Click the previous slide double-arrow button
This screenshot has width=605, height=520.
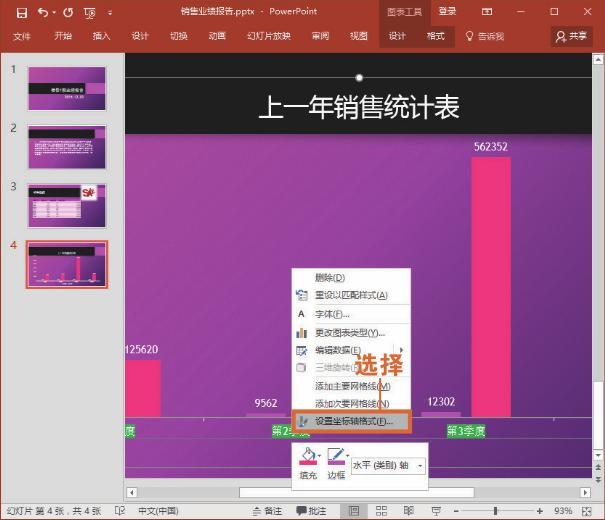[x=598, y=468]
